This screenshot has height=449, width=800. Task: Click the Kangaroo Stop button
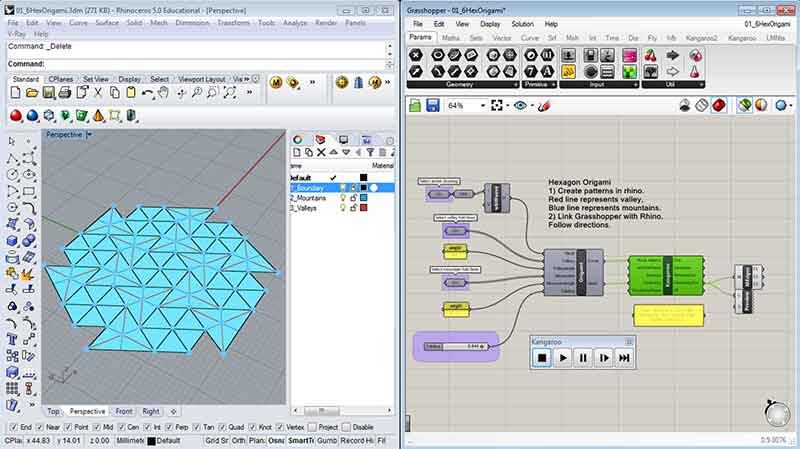(x=542, y=358)
